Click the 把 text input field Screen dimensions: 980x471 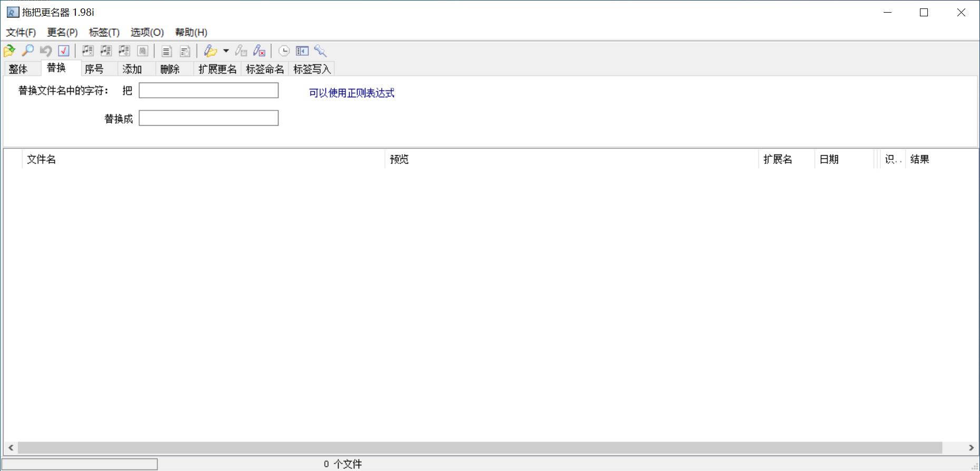click(x=209, y=91)
